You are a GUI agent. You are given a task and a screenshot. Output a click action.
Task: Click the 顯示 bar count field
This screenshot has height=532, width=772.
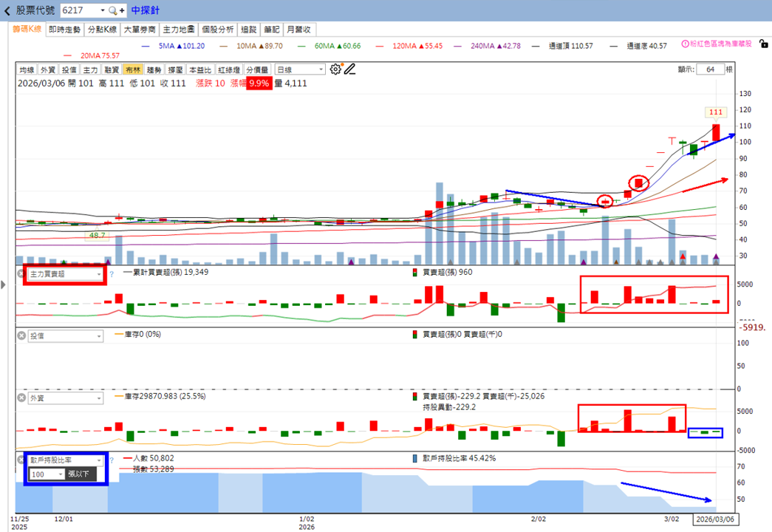(710, 69)
